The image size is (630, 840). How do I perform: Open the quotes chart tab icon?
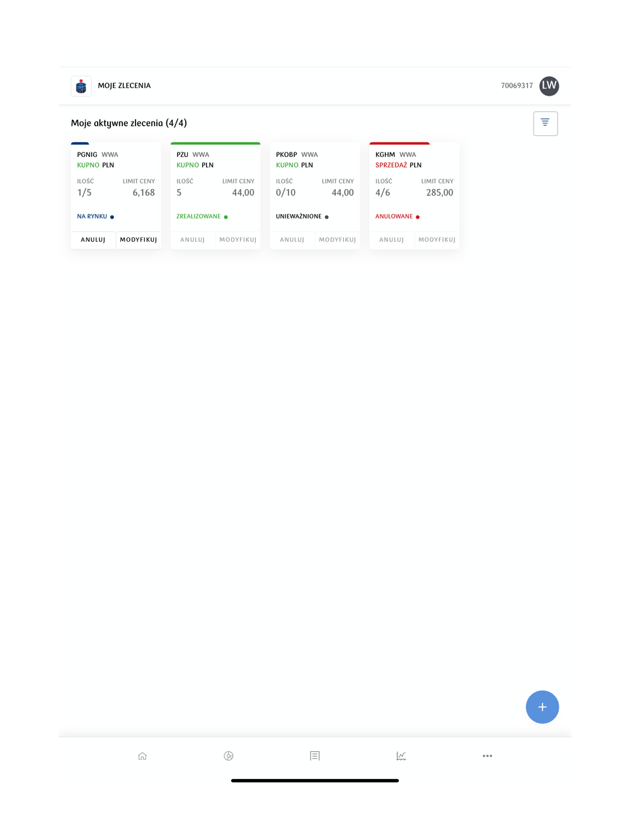click(401, 756)
